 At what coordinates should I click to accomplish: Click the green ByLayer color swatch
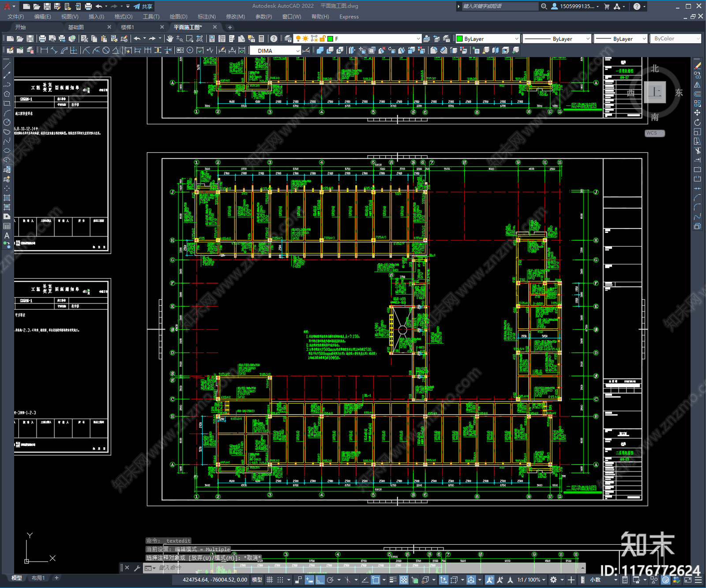(x=459, y=39)
